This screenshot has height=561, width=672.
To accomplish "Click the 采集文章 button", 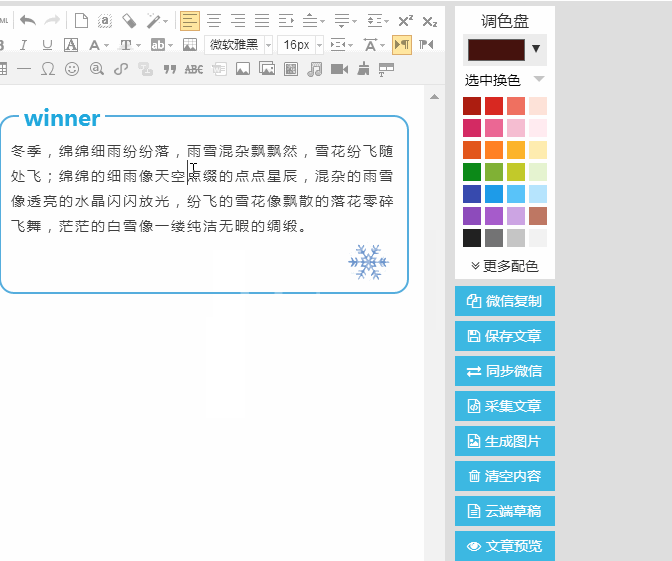I will tap(505, 406).
